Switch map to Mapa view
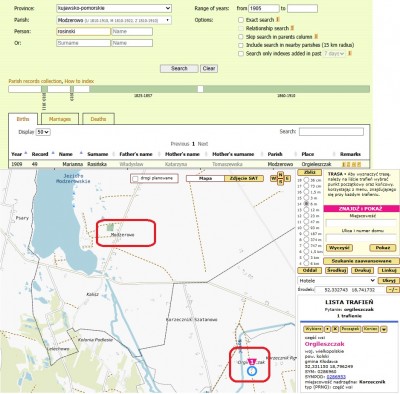This screenshot has height=394, width=400. (205, 179)
